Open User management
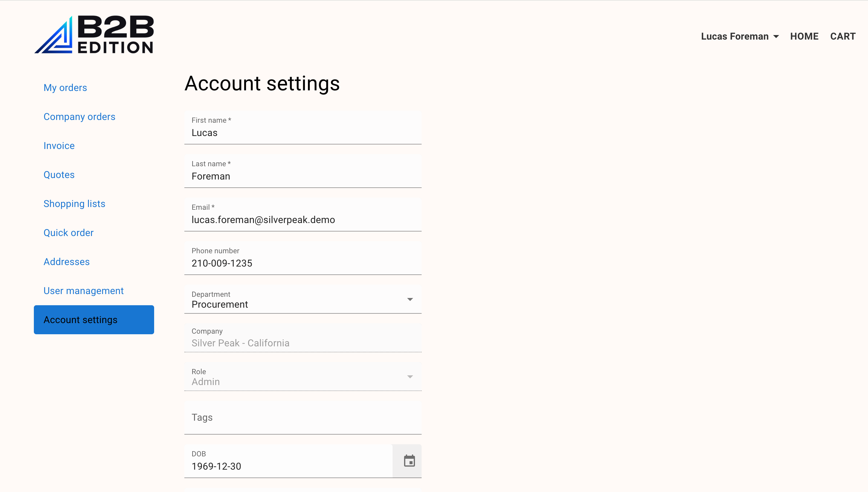The image size is (868, 492). 83,291
